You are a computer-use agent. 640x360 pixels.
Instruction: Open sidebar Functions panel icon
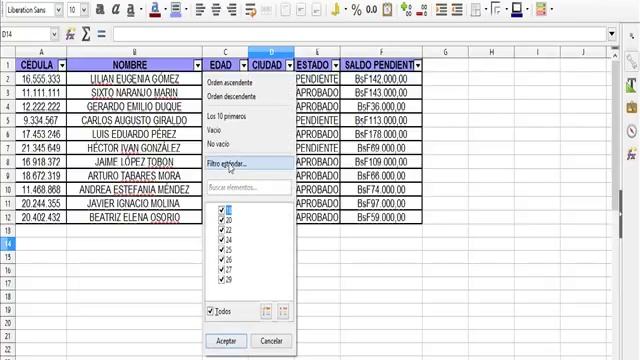pyautogui.click(x=631, y=155)
